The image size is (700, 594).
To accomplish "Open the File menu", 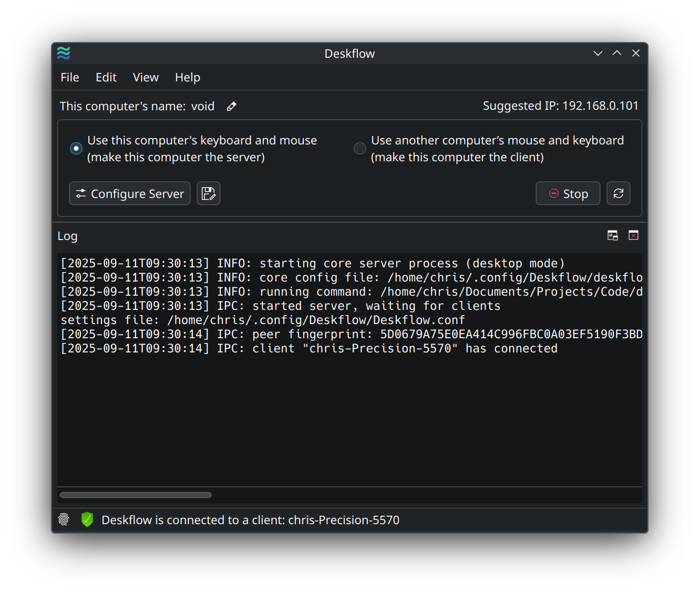I will coord(70,78).
